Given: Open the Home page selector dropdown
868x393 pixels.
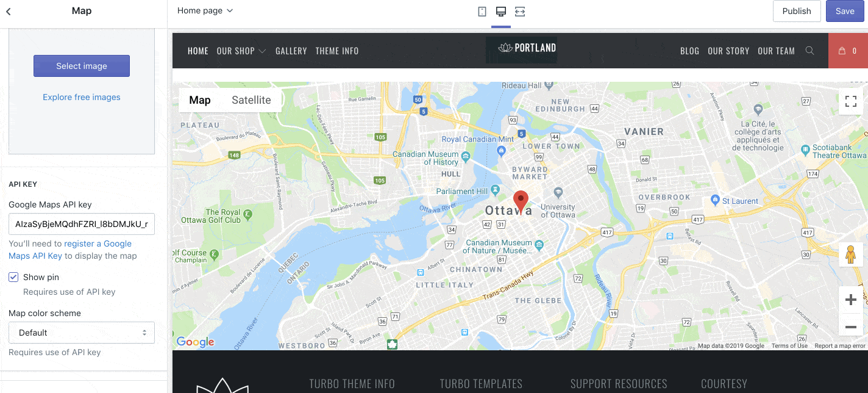Looking at the screenshot, I should tap(205, 10).
